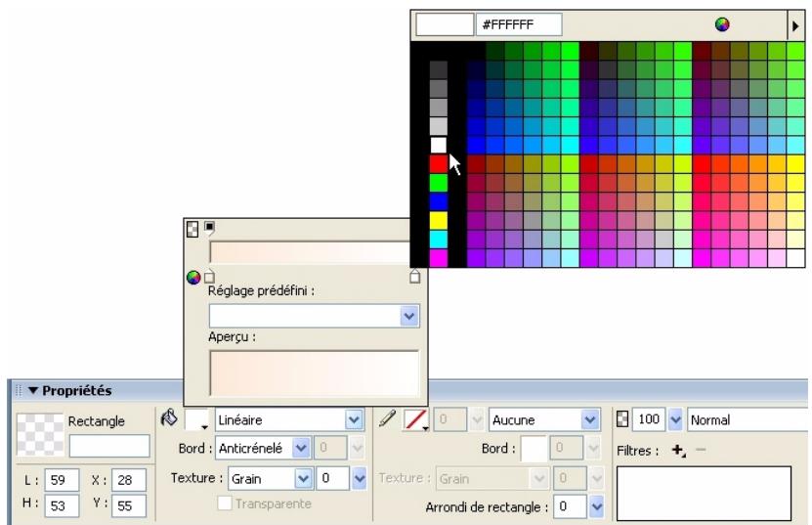
Task: Click the empty Filtres list box
Action: [704, 493]
